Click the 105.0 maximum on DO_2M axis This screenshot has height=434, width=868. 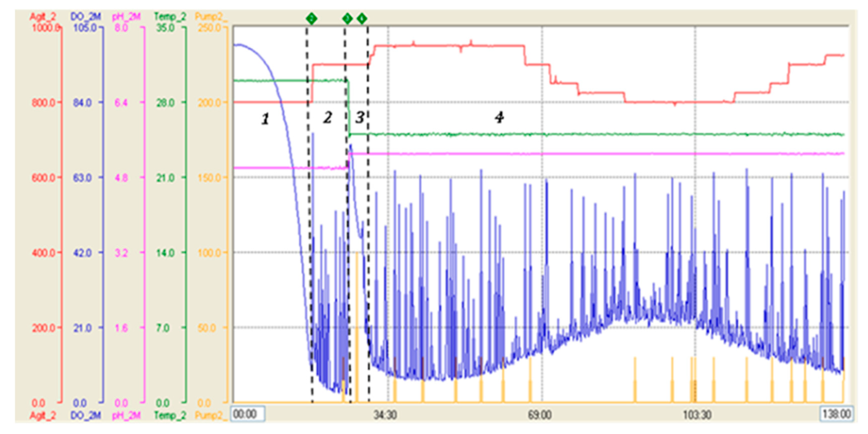(84, 27)
